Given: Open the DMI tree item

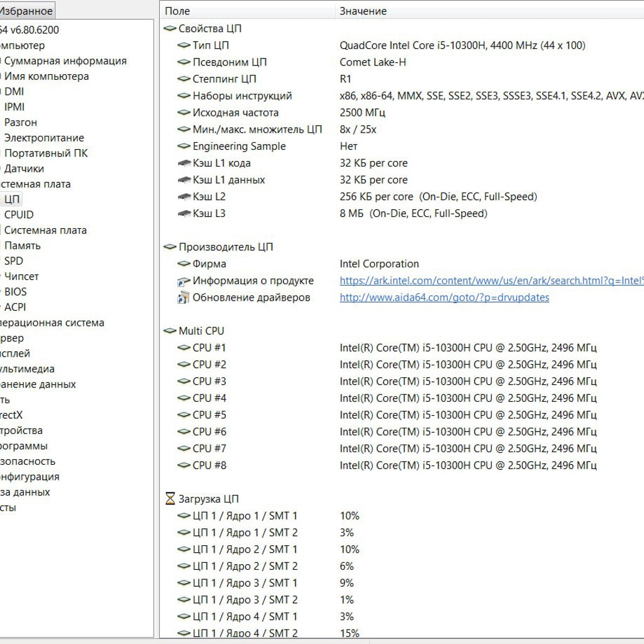Looking at the screenshot, I should 14,92.
